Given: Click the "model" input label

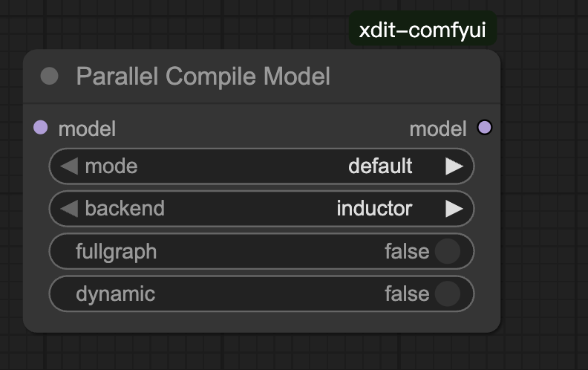Looking at the screenshot, I should (87, 129).
